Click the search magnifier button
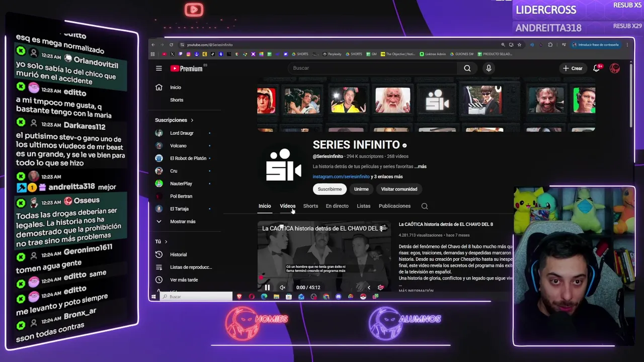The height and width of the screenshot is (362, 644). coord(467,68)
